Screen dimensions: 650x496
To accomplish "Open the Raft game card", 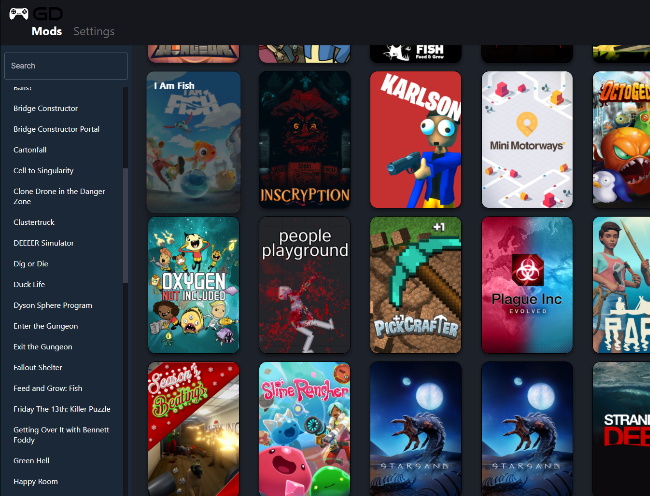I will coord(621,285).
